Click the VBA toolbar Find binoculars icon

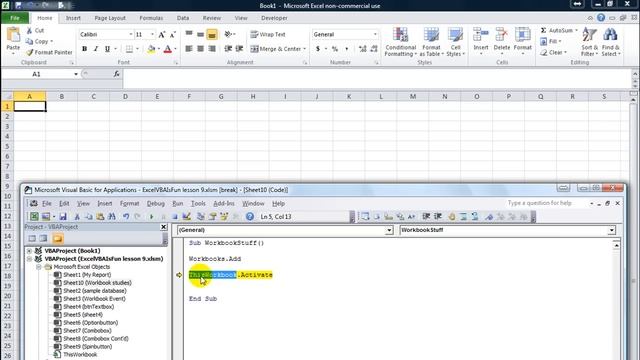tap(112, 217)
